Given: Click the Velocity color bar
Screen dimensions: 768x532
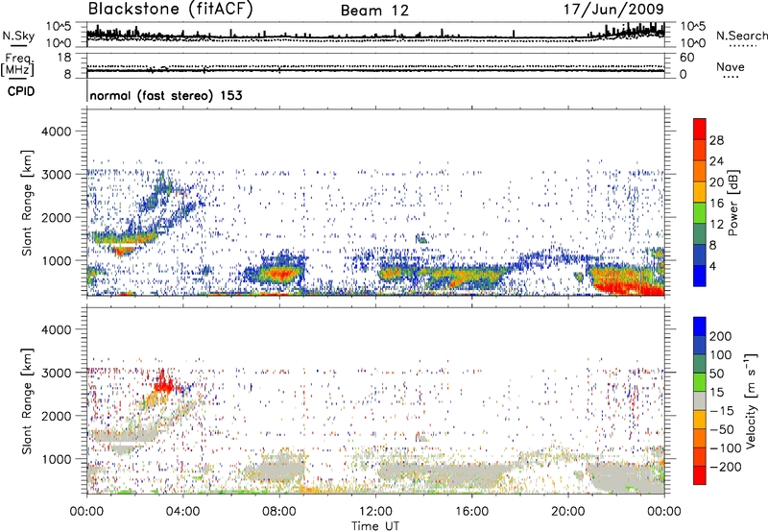Looking at the screenshot, I should click(x=700, y=400).
